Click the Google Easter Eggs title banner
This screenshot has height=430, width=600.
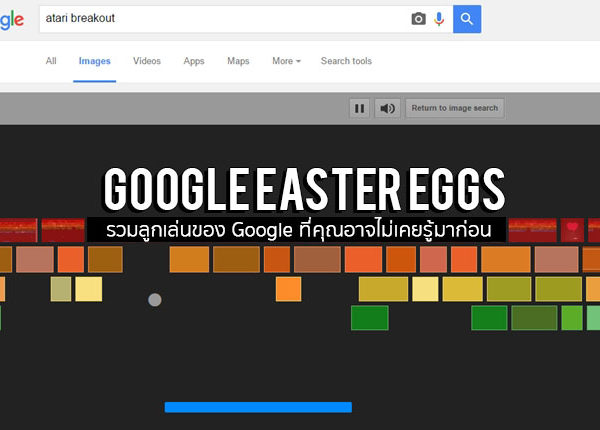click(x=305, y=190)
